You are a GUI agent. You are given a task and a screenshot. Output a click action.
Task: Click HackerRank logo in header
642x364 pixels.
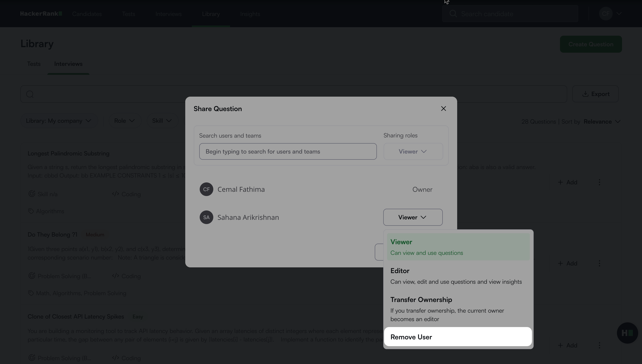[x=41, y=14]
